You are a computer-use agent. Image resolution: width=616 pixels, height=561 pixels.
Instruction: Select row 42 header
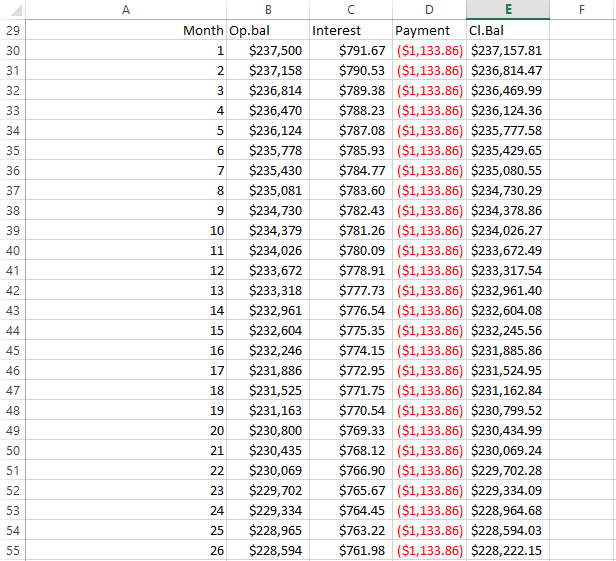(13, 290)
